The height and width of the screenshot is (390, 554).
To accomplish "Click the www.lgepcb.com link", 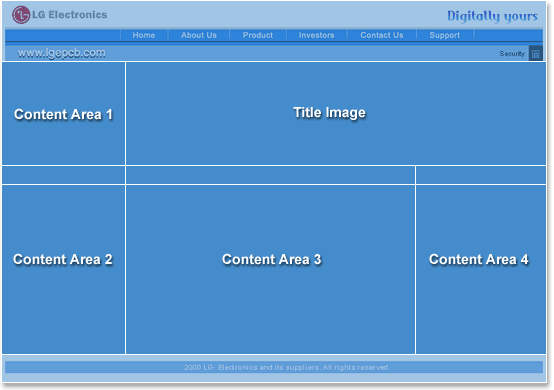I will pyautogui.click(x=61, y=53).
